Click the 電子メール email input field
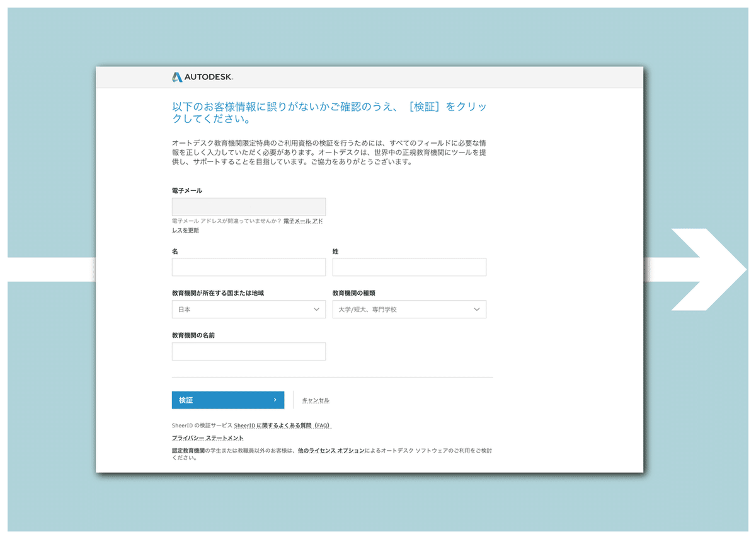756x539 pixels. pos(249,207)
